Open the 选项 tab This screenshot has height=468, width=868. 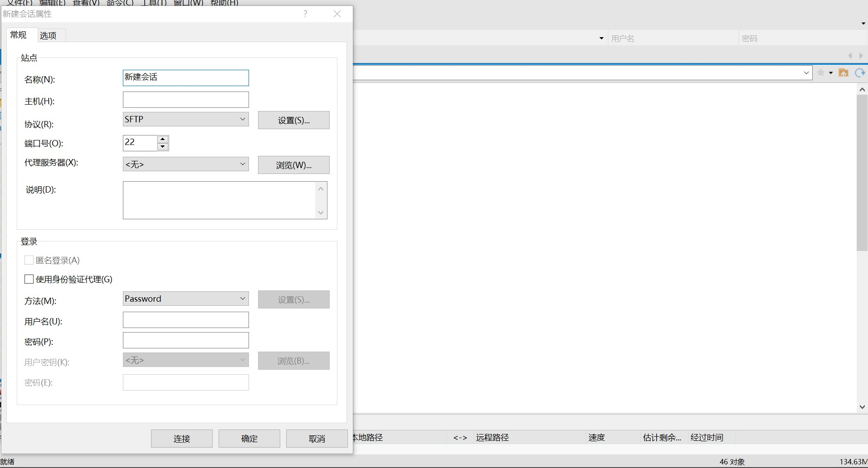(48, 35)
